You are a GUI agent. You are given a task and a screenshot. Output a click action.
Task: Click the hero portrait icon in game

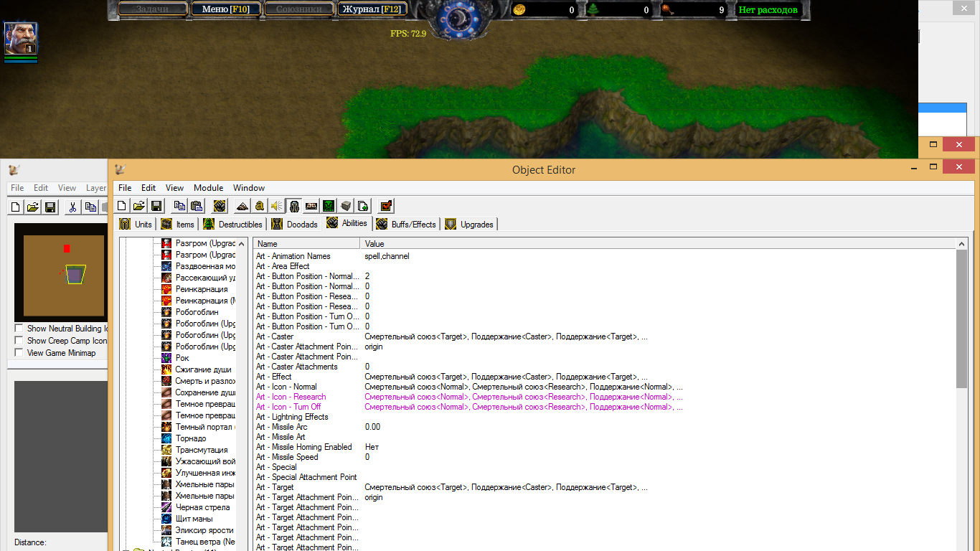(21, 38)
